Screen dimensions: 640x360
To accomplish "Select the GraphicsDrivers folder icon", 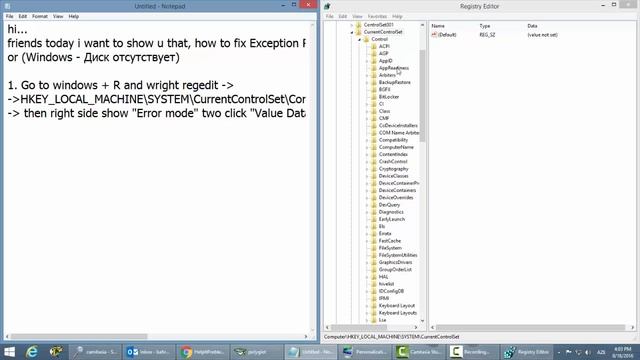I will tap(373, 262).
